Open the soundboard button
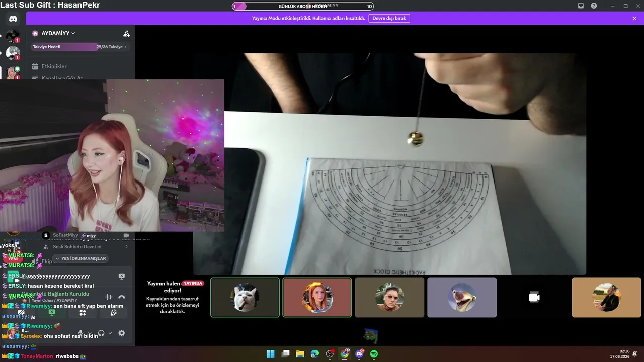Image resolution: width=644 pixels, height=362 pixels. tap(114, 312)
